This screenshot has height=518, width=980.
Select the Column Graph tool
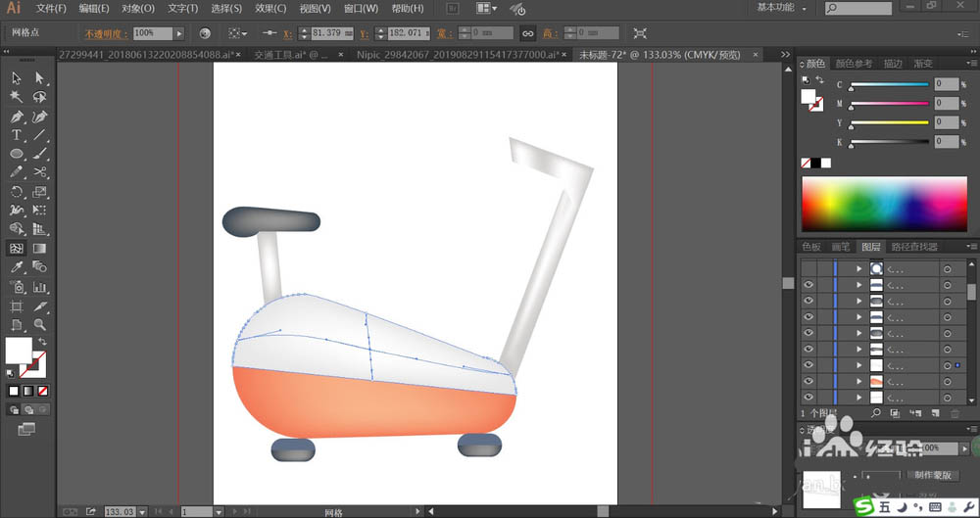(x=40, y=288)
